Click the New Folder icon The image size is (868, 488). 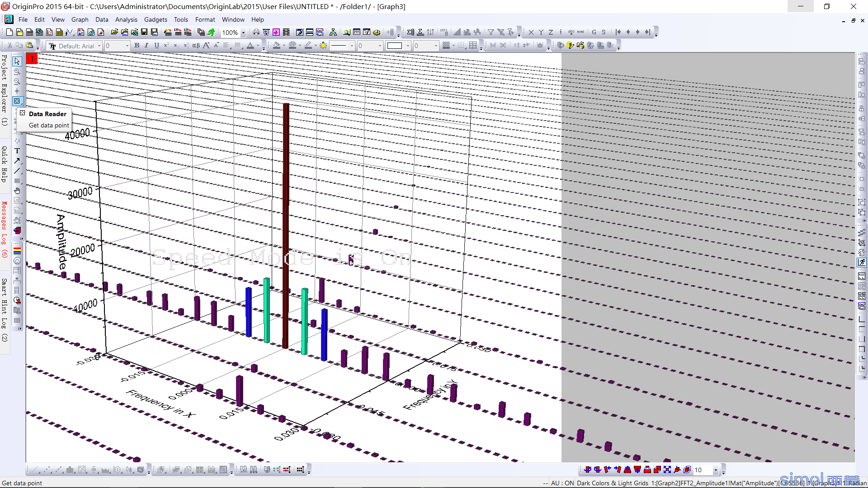pyautogui.click(x=19, y=32)
